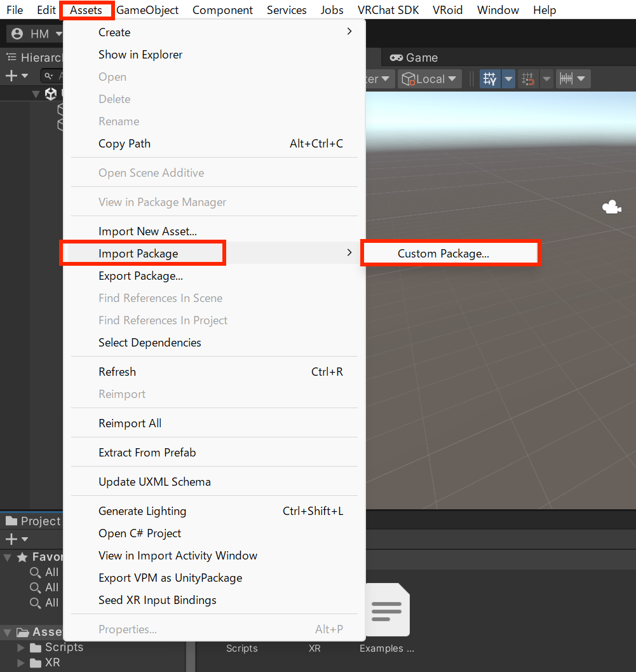Choose View in Import Activity Window
The width and height of the screenshot is (636, 672).
point(214,556)
